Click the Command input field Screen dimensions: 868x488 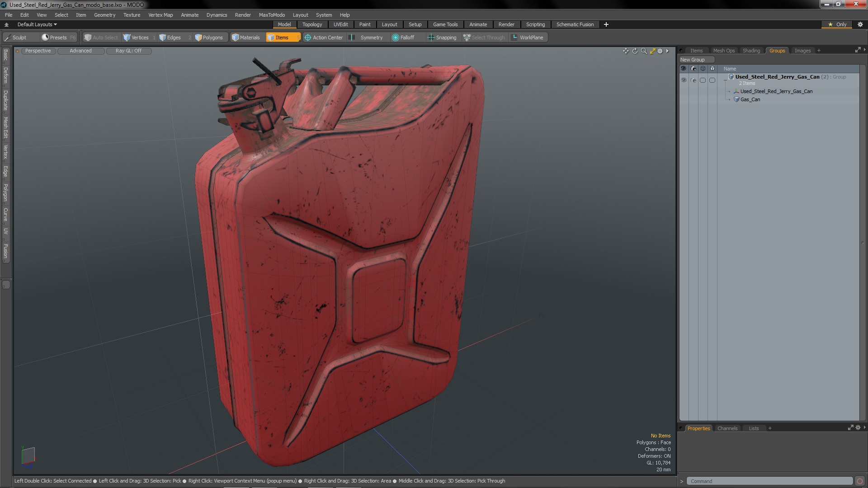pyautogui.click(x=769, y=481)
